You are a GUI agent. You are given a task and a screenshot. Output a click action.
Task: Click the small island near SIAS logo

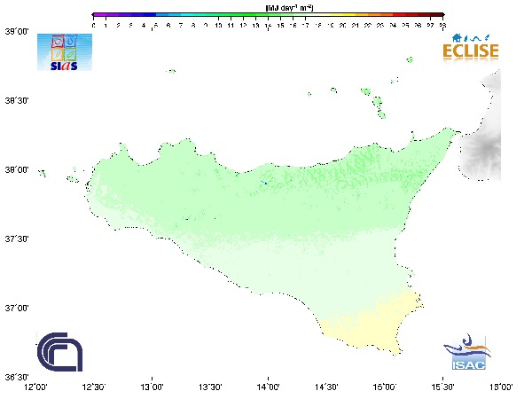pyautogui.click(x=171, y=71)
